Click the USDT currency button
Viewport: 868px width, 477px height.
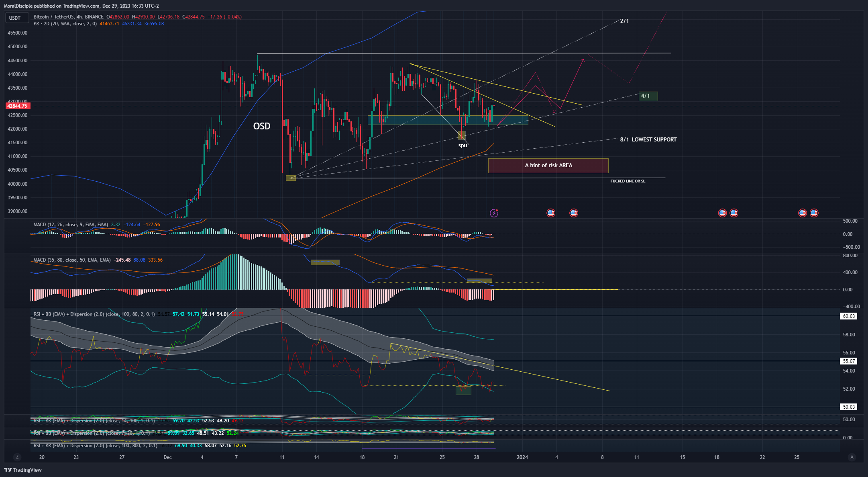coord(16,18)
